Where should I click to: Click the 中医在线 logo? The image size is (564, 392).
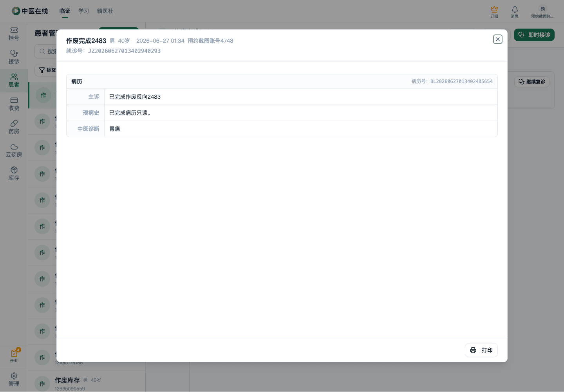[30, 11]
